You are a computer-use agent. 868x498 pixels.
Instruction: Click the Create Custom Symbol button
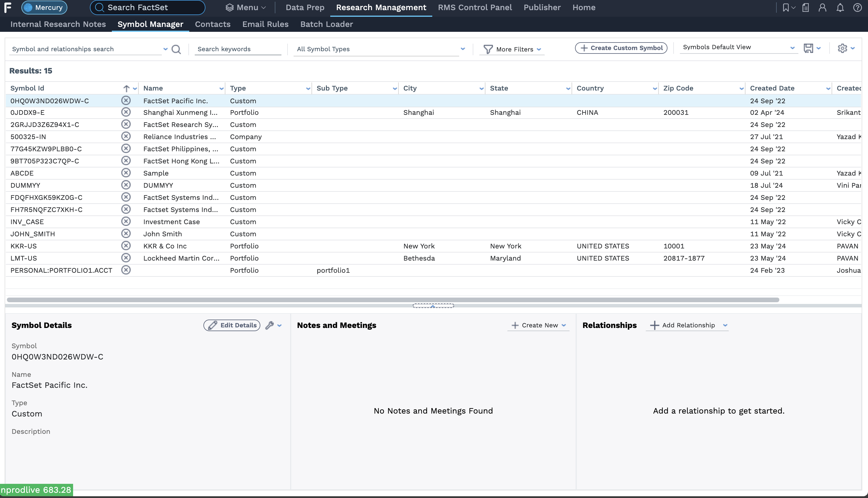point(621,48)
